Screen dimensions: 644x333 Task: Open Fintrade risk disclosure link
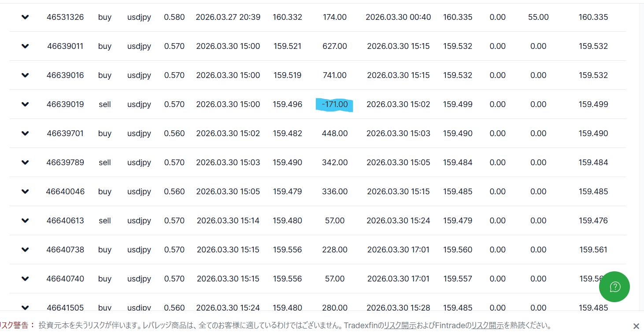[x=488, y=326]
